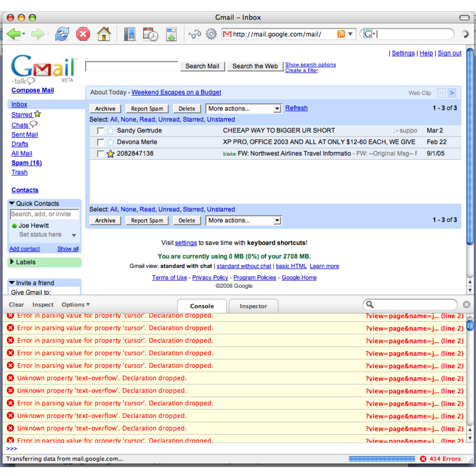Click the top Report Spam button

147,109
